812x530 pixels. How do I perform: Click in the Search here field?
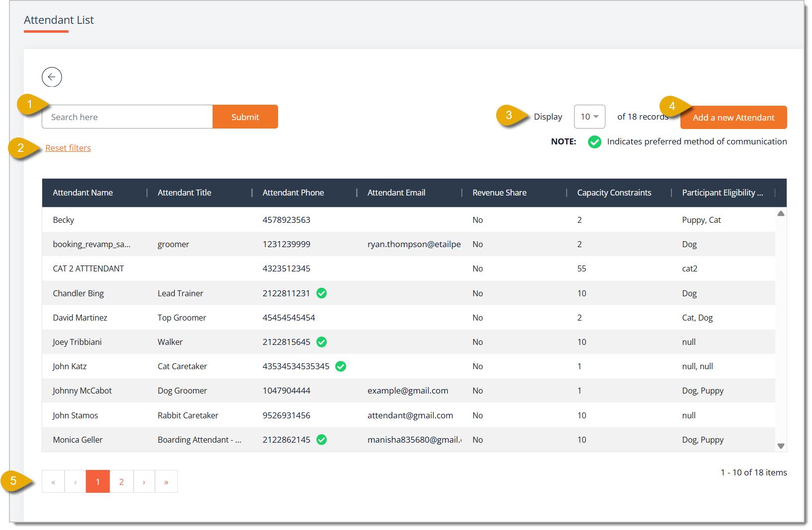pos(128,117)
